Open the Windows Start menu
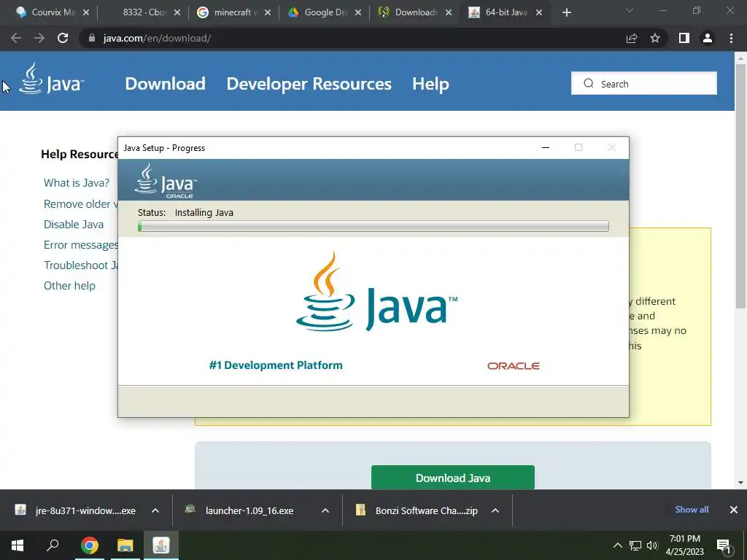 [18, 545]
